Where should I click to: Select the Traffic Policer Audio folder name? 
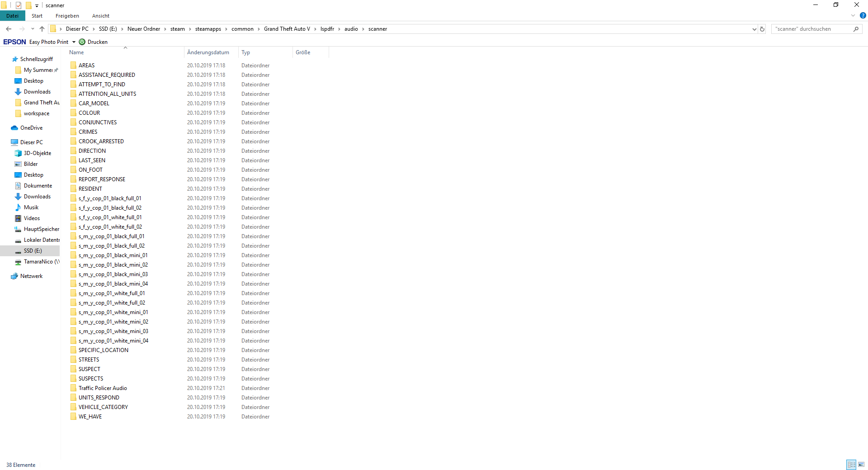coord(103,388)
